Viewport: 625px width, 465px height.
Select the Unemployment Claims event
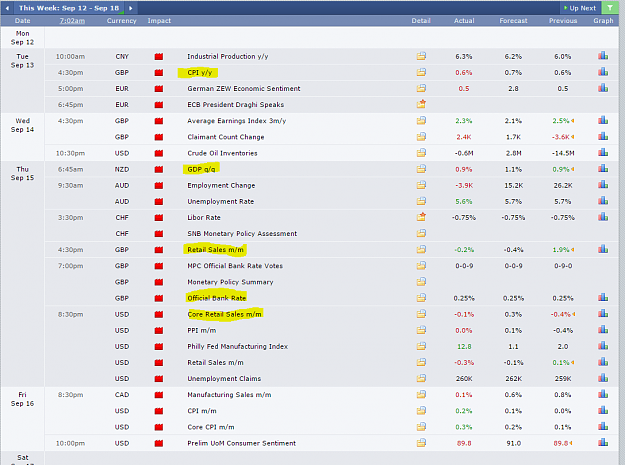(x=224, y=379)
